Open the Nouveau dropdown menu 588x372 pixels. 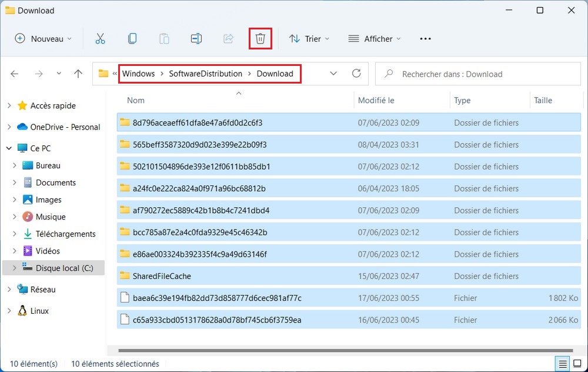(43, 39)
